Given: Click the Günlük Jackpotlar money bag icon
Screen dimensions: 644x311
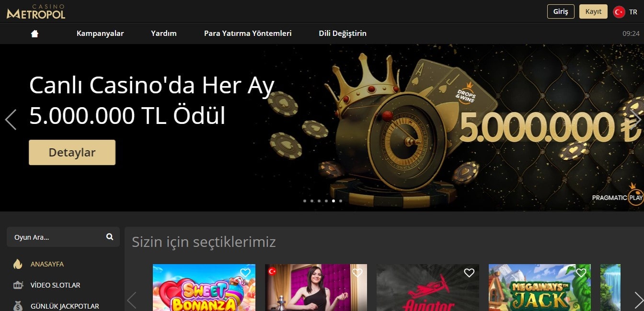Looking at the screenshot, I should 18,306.
